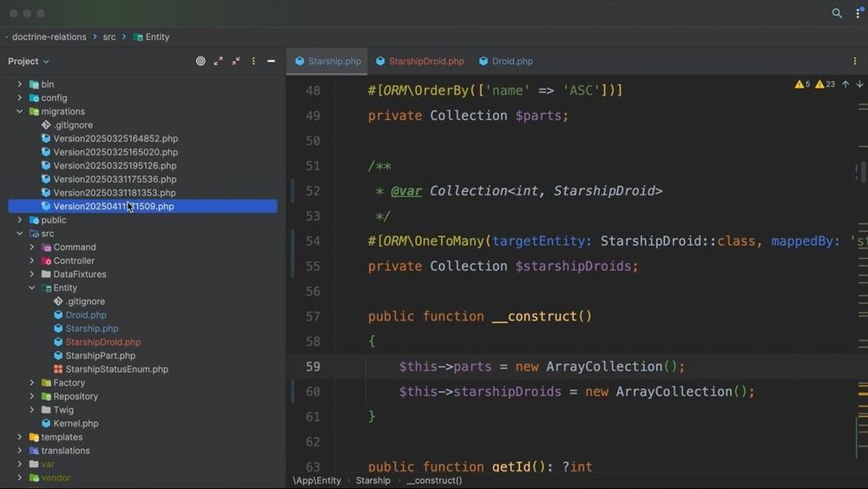Click doctrine-relations in the breadcrumb
The width and height of the screenshot is (868, 489).
pos(49,36)
